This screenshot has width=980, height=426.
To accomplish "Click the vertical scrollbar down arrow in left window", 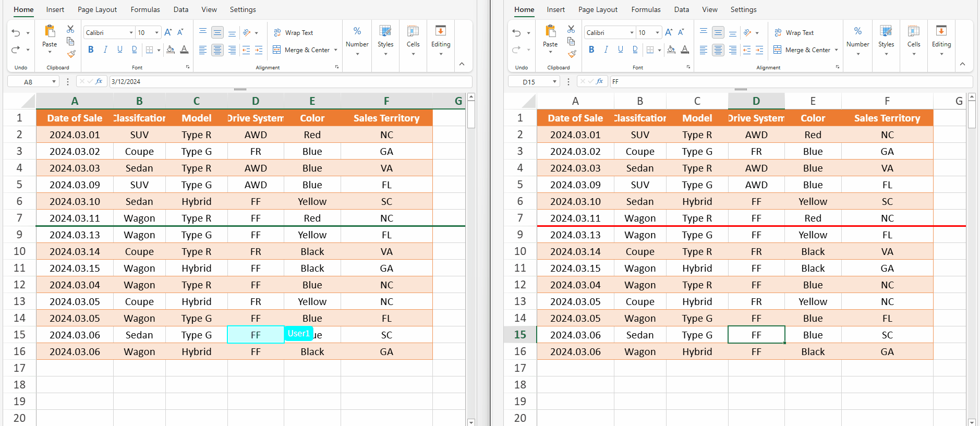I will coord(471,422).
